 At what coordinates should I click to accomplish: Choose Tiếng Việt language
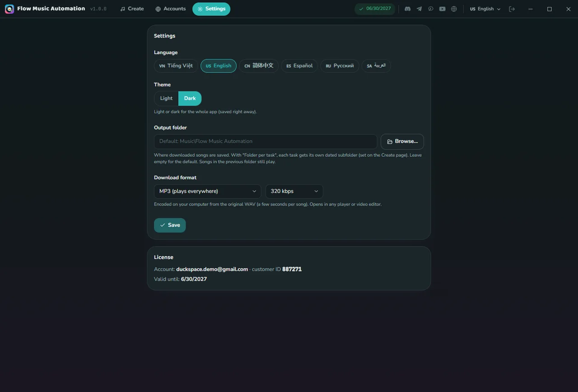(x=176, y=66)
